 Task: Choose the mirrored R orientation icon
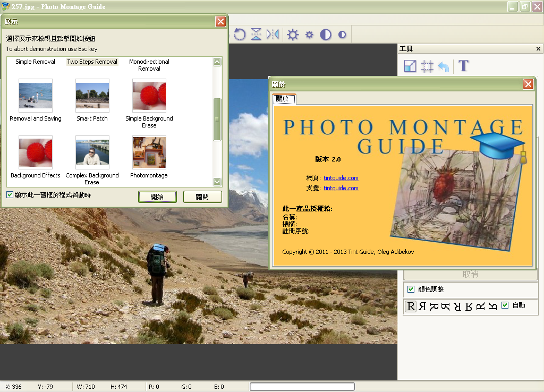click(x=422, y=306)
